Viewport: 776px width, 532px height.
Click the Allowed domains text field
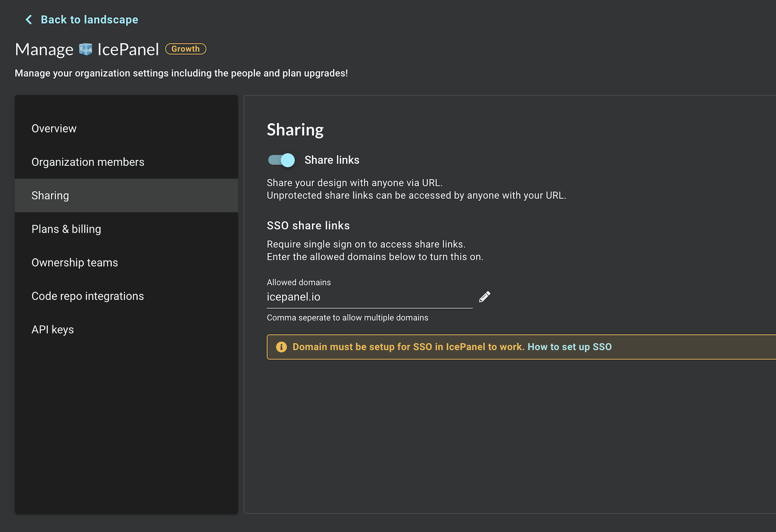369,297
